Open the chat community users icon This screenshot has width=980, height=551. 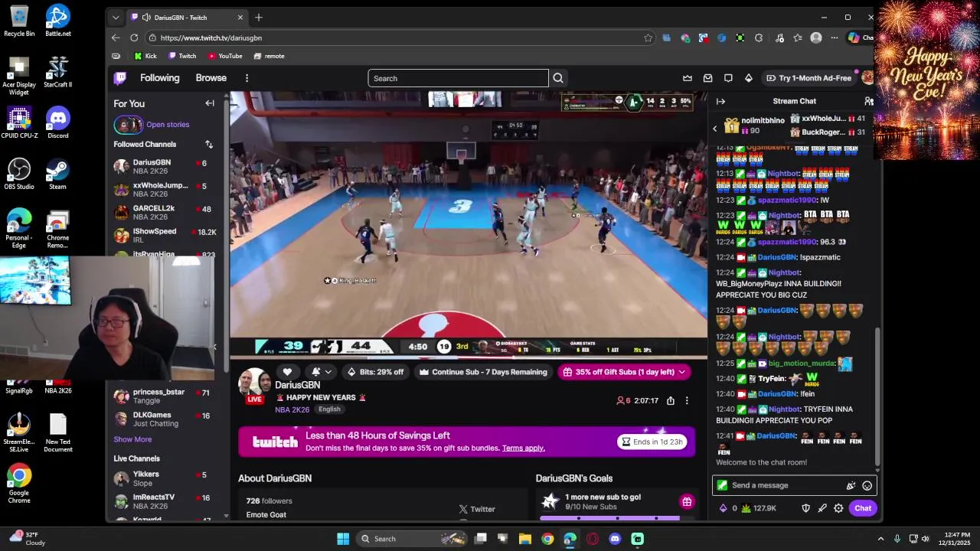coord(869,101)
